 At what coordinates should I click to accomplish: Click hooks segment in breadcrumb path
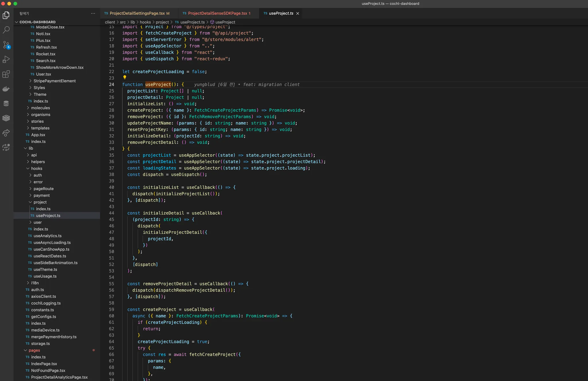tap(145, 22)
